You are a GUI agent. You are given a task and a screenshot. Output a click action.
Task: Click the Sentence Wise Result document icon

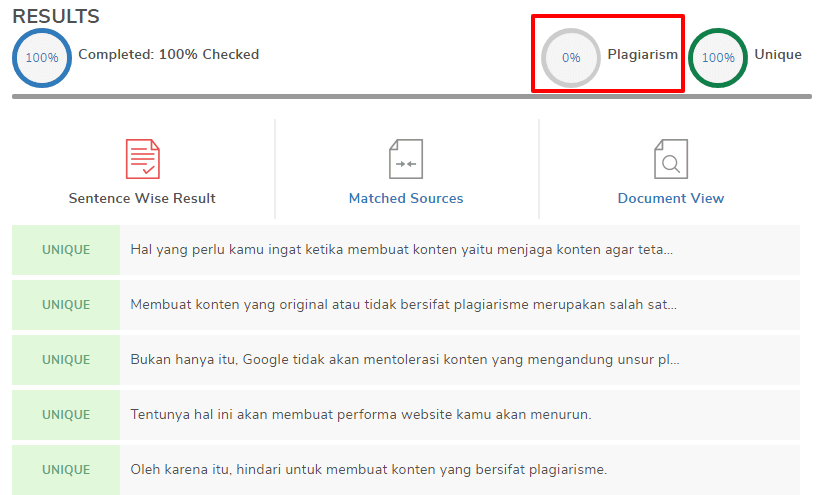pos(142,159)
